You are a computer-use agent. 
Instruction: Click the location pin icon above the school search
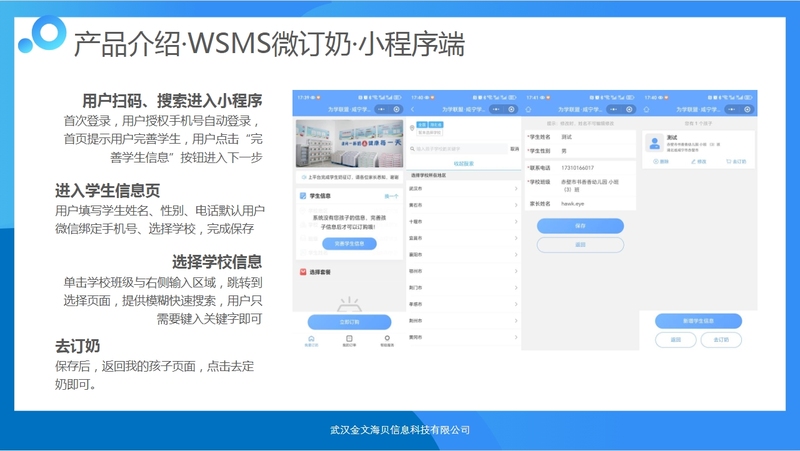click(x=412, y=128)
